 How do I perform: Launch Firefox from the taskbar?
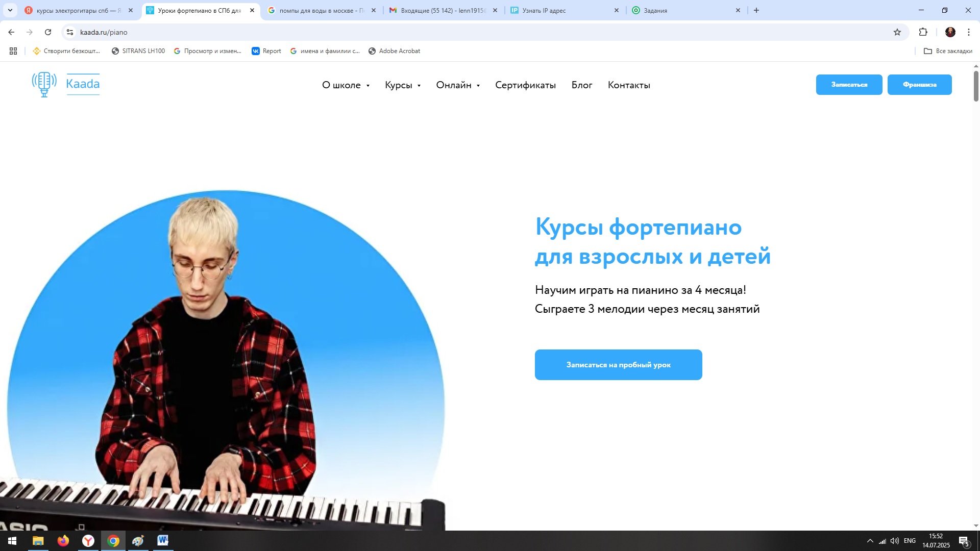(x=63, y=540)
